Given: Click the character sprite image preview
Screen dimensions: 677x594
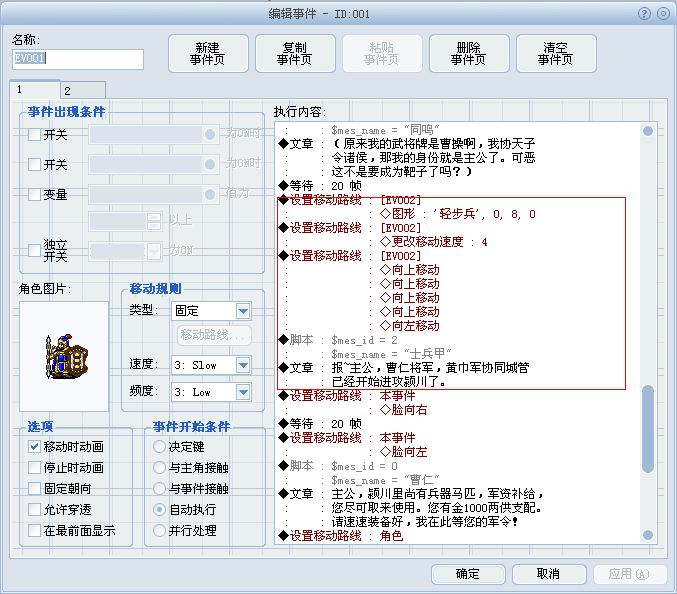Looking at the screenshot, I should (x=64, y=357).
